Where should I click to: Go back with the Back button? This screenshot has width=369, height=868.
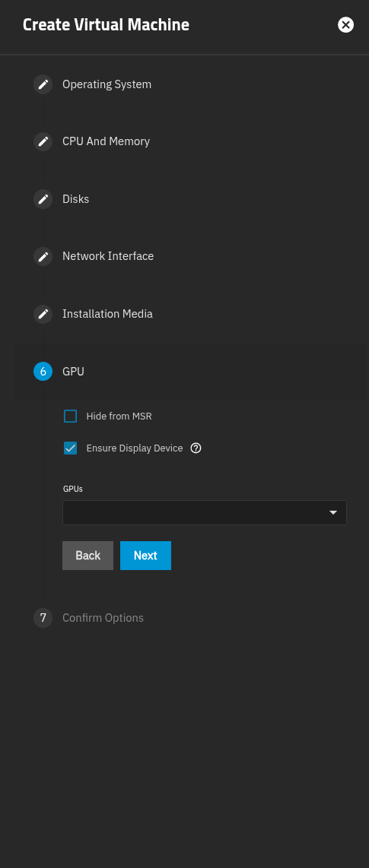click(88, 556)
